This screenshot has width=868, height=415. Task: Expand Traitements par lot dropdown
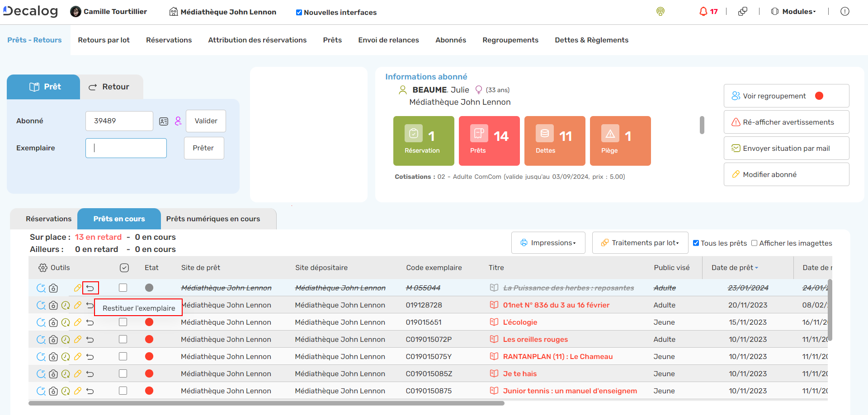pos(640,243)
